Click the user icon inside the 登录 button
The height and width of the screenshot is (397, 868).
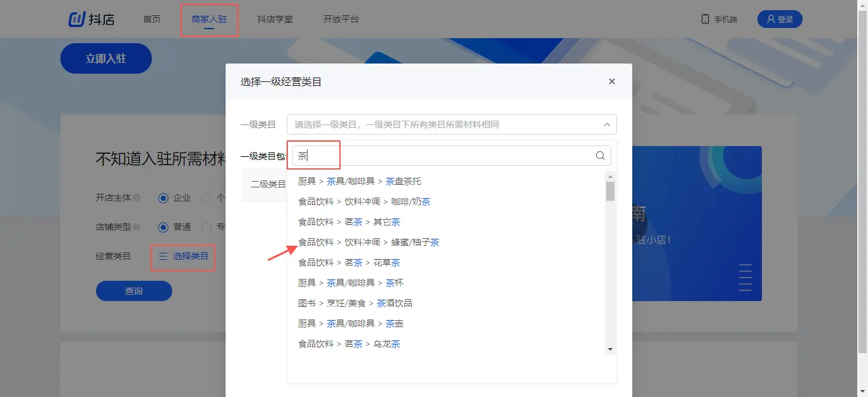[x=771, y=18]
